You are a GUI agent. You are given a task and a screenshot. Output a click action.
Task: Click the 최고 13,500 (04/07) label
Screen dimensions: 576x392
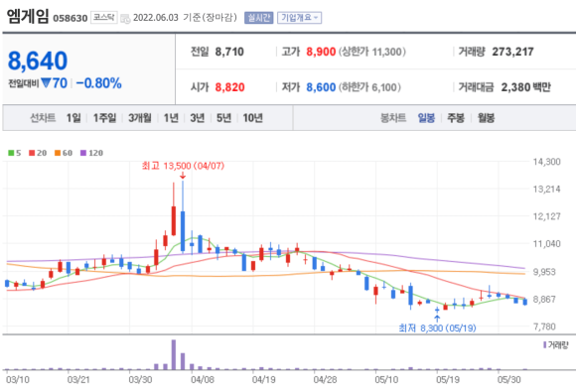tap(183, 166)
